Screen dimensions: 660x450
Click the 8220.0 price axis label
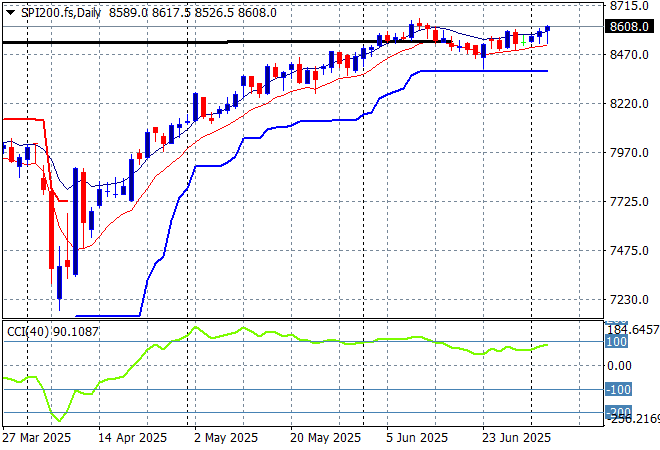[x=631, y=104]
